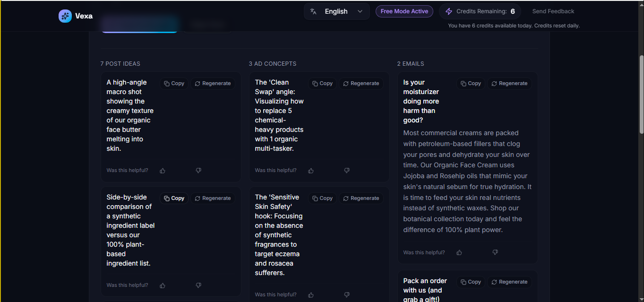Open the Send Feedback link

pyautogui.click(x=553, y=11)
